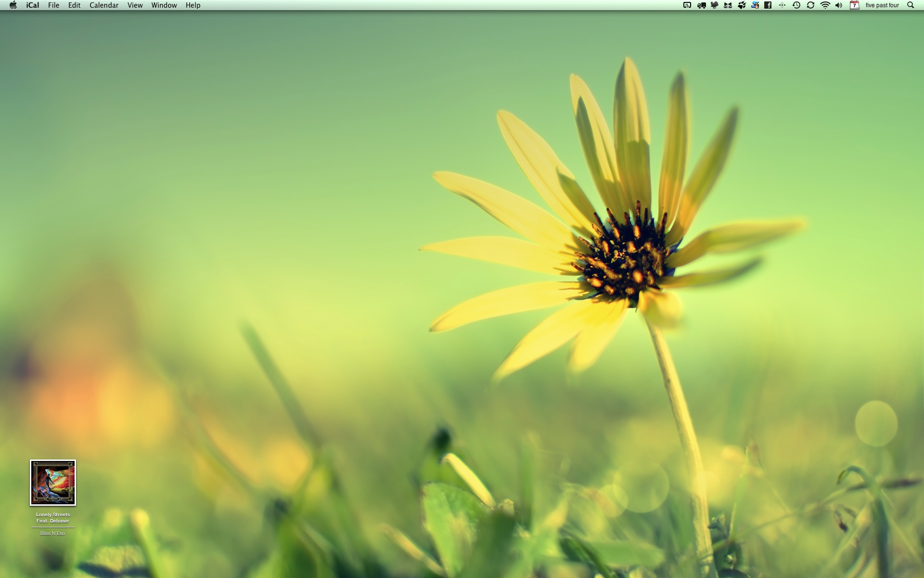Open the volume control menu
The image size is (924, 578).
coord(839,5)
